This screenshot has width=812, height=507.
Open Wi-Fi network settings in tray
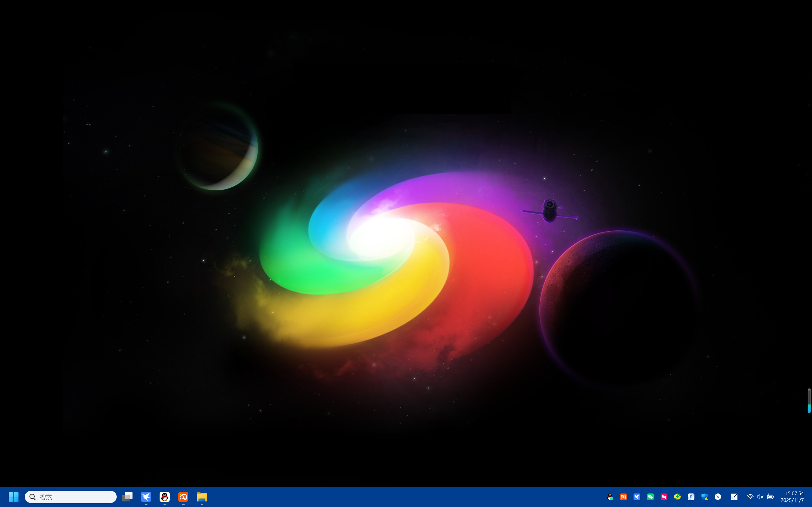tap(750, 497)
